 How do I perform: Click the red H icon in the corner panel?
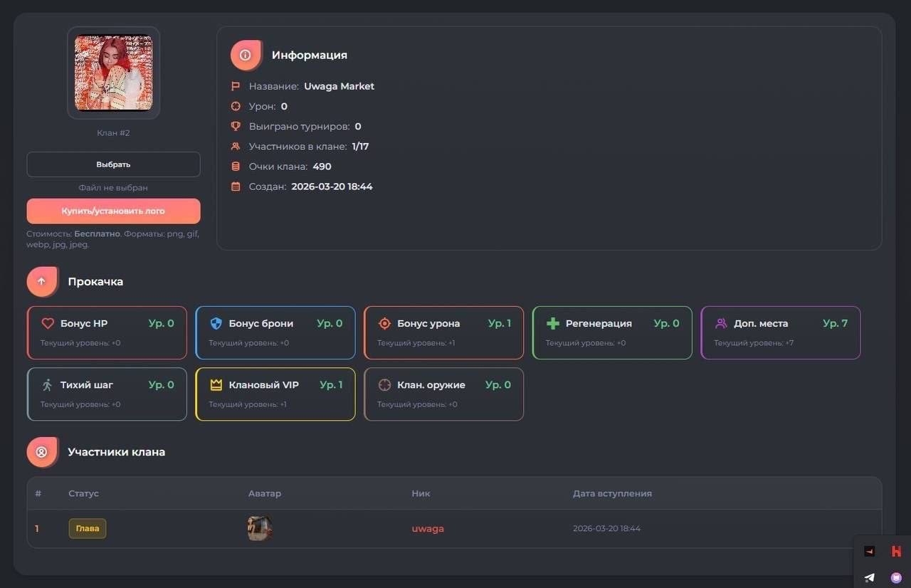pos(895,550)
